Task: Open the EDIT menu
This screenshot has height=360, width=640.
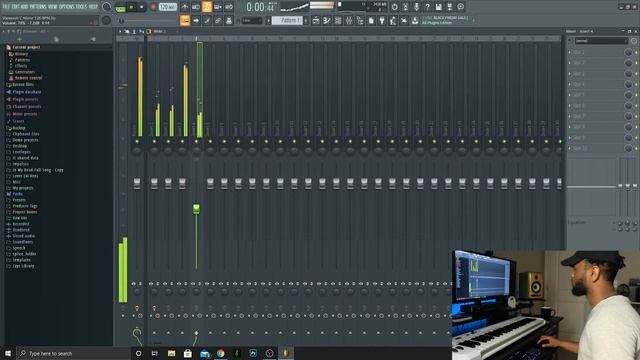Action: tap(16, 7)
